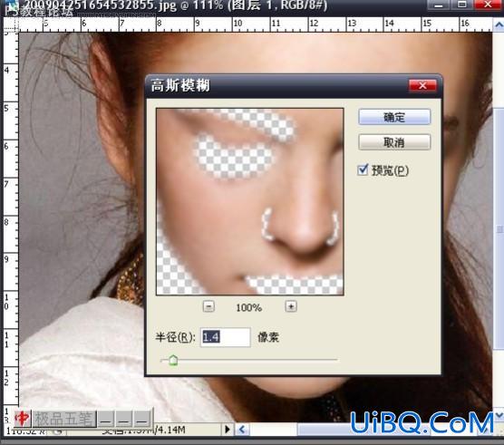Image resolution: width=504 pixels, height=445 pixels.
Task: Click the third blank button on IME bar
Action: coord(141,419)
